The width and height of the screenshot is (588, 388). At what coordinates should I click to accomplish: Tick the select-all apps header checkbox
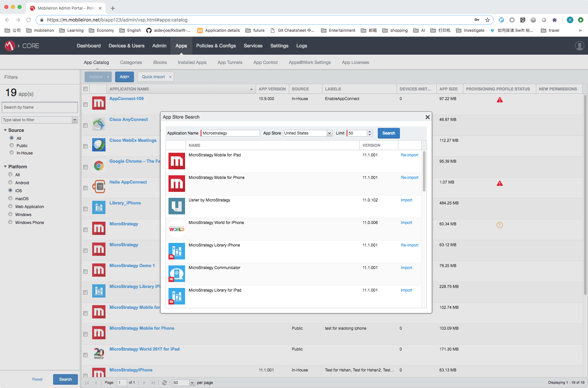point(86,89)
